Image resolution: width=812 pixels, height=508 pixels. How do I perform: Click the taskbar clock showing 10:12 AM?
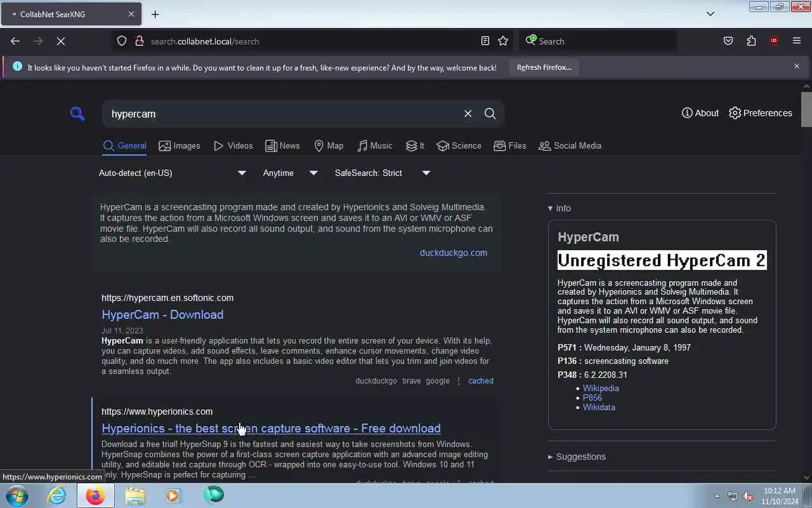click(780, 496)
